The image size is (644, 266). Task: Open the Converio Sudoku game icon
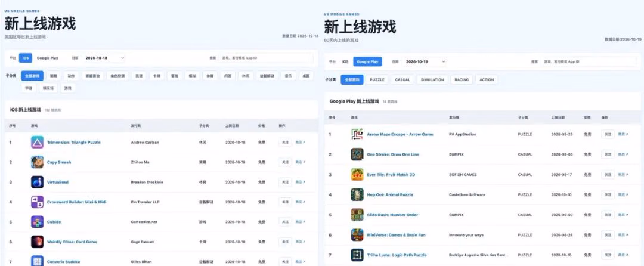(37, 261)
